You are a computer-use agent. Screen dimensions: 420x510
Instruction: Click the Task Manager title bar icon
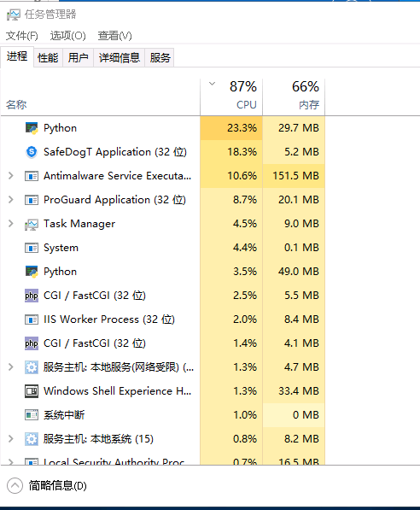[14, 15]
